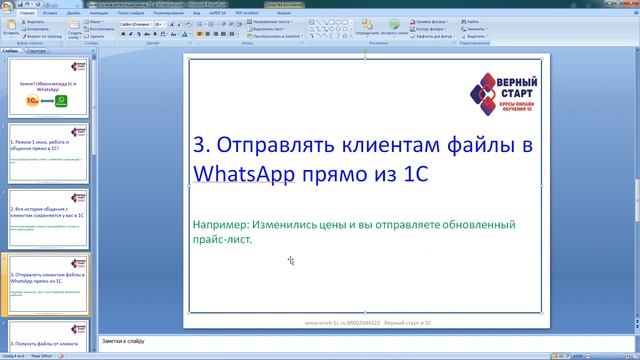Apply italic formatting

[x=131, y=34]
